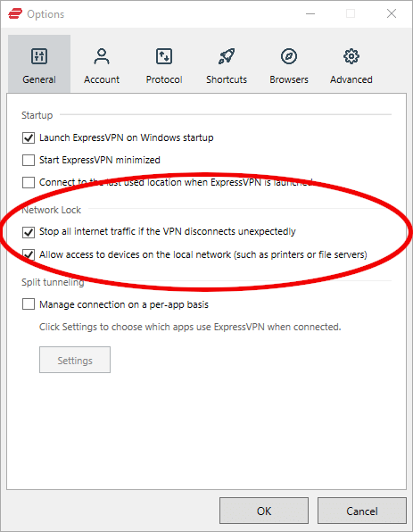This screenshot has height=532, width=413.
Task: Select the Shortcuts rocket icon
Action: tap(227, 56)
